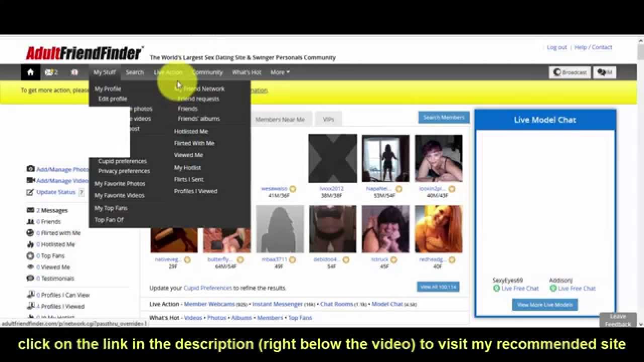Click the people icon beside 0 Friends
Screen dimensions: 644x362
31,222
